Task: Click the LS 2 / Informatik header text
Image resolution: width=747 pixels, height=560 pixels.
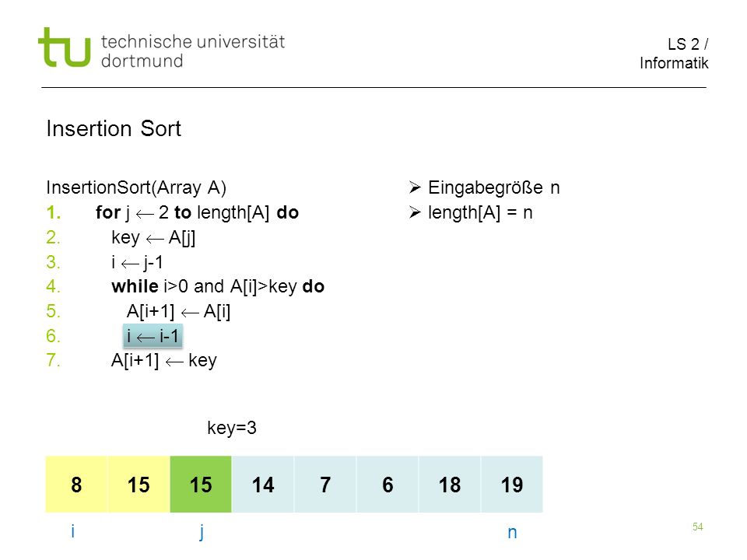Action: (x=674, y=54)
